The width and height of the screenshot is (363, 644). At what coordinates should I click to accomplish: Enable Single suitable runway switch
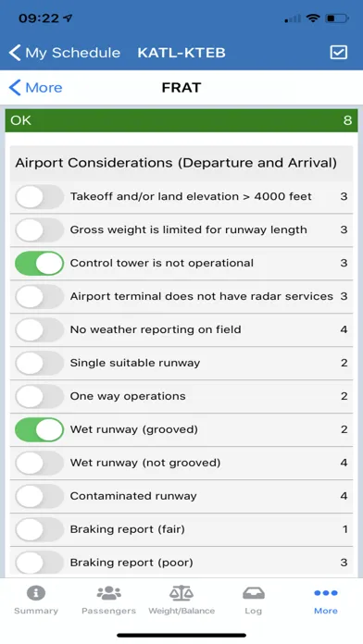[x=40, y=363]
